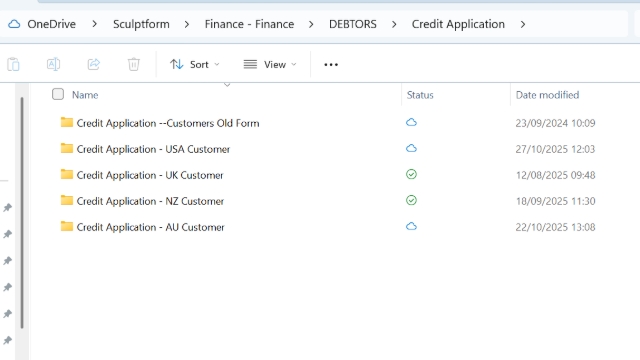The width and height of the screenshot is (640, 360).
Task: Go to Finance - Finance breadcrumb
Action: pos(249,24)
